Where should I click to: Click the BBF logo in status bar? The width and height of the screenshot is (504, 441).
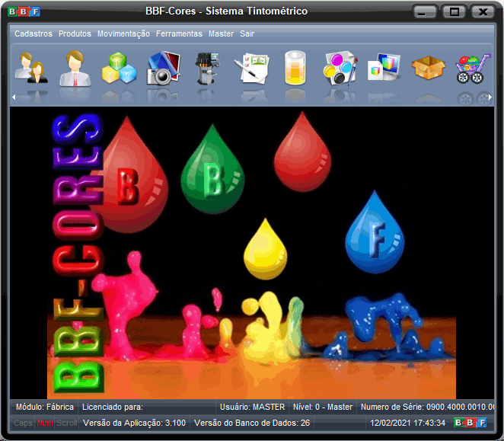point(471,423)
